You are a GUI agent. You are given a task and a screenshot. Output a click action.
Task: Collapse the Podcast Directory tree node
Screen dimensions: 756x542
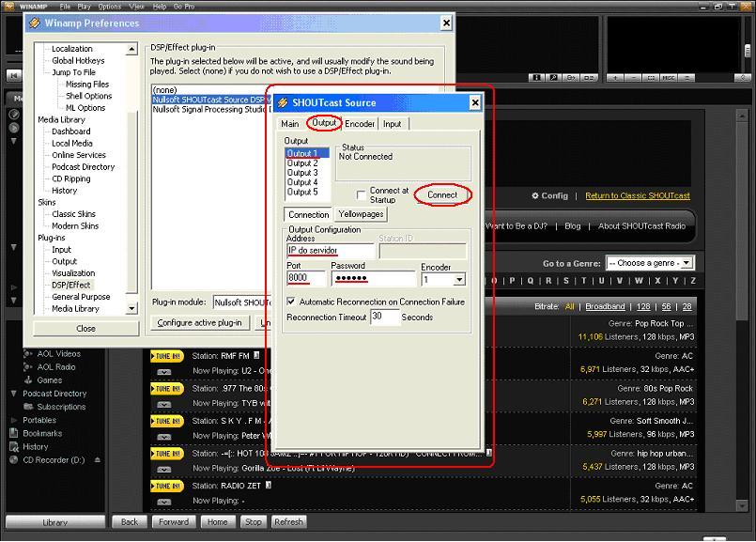tap(14, 394)
